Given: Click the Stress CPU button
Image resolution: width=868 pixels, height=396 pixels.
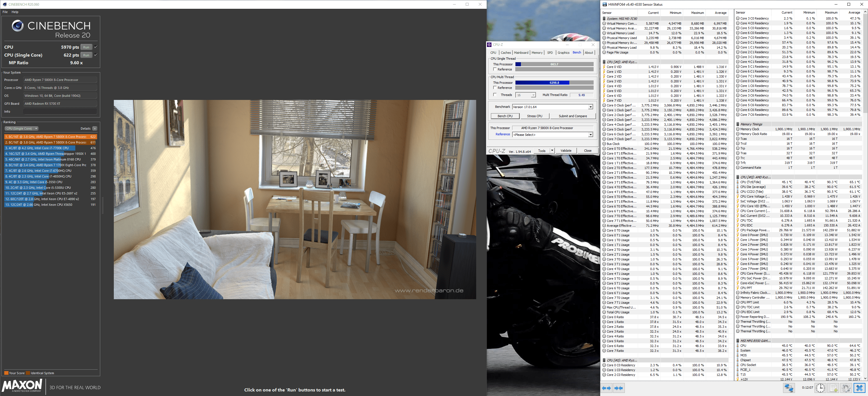Looking at the screenshot, I should pos(535,116).
